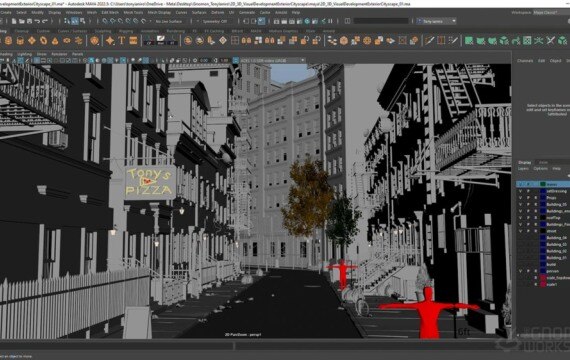Viewport: 570px width, 360px height.
Task: Open the Symmetry Off dropdown
Action: click(215, 21)
